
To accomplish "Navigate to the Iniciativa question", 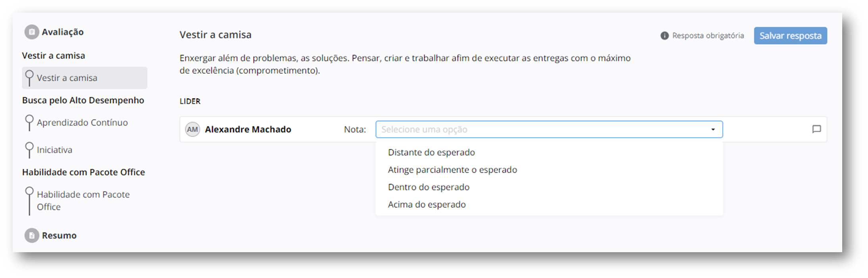I will pyautogui.click(x=54, y=150).
